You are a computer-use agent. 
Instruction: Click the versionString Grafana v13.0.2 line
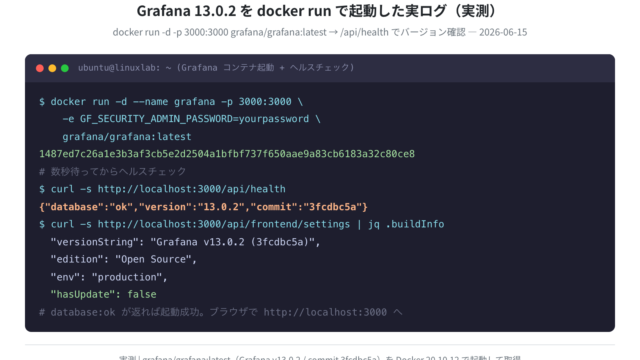pos(185,242)
